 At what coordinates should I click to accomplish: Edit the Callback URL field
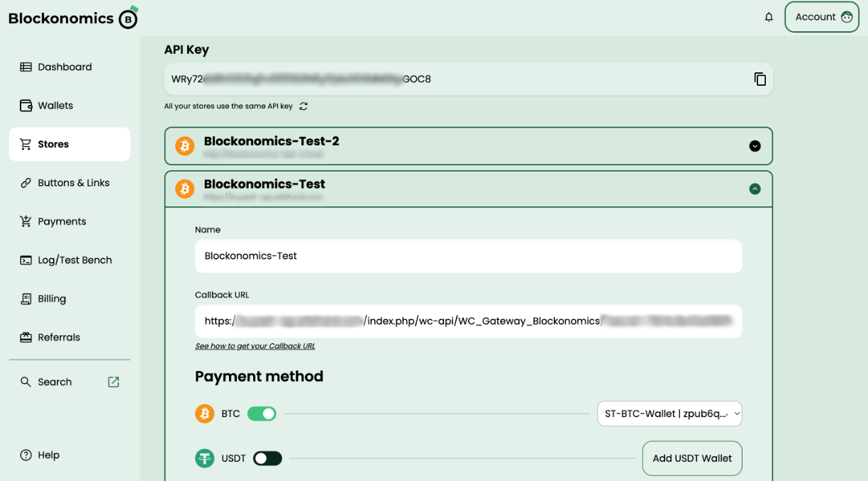pos(468,321)
